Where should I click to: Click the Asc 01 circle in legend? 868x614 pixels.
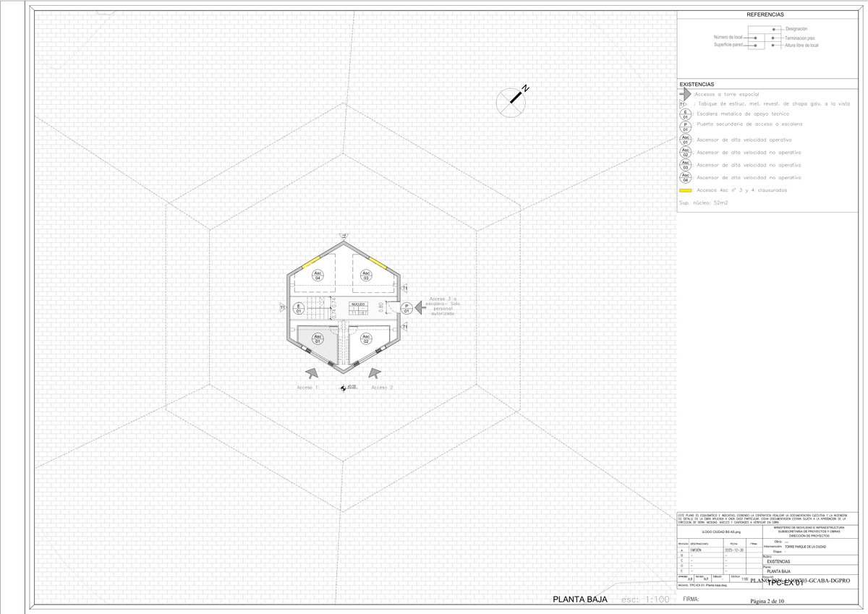pyautogui.click(x=685, y=140)
